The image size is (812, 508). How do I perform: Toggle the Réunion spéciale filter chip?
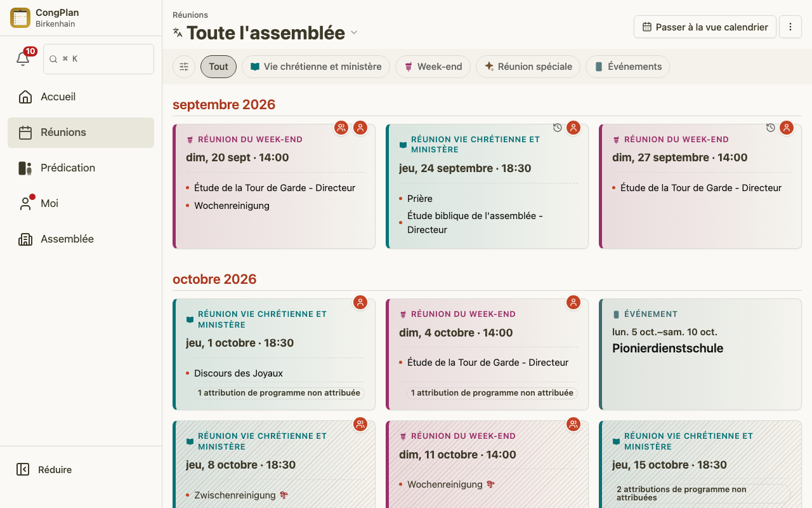[528, 67]
